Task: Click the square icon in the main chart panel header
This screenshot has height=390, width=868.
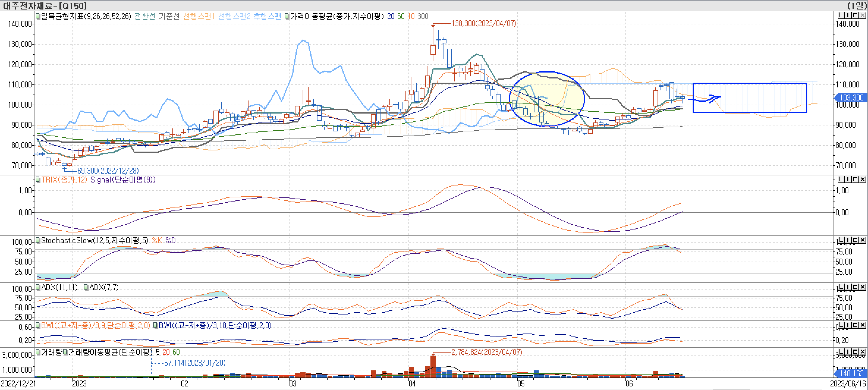Action: point(855,15)
